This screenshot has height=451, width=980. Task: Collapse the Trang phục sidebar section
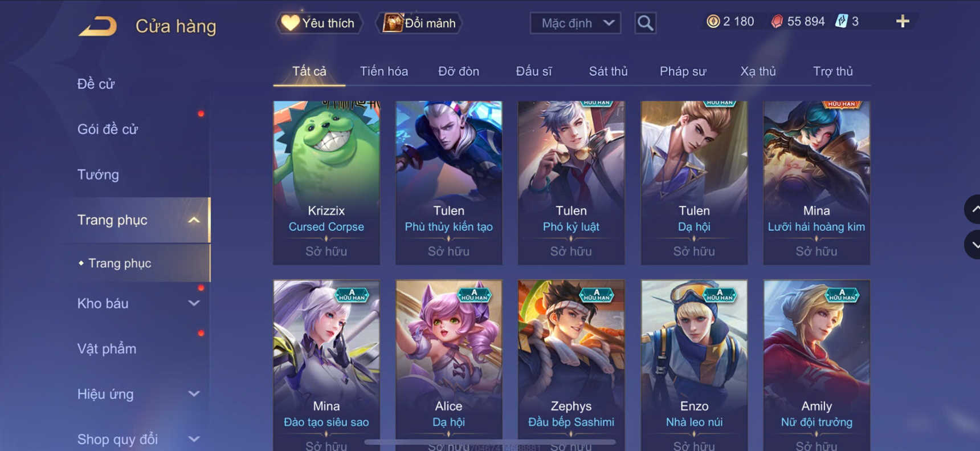click(x=194, y=220)
